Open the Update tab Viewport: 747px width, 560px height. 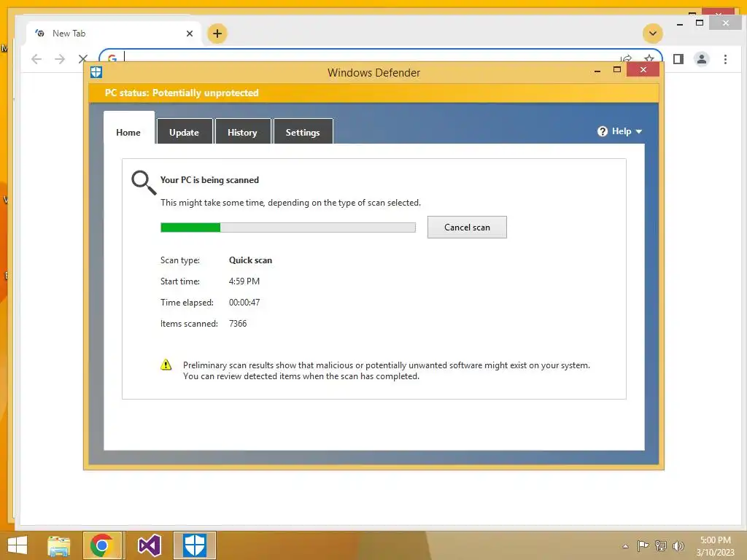[x=185, y=131]
